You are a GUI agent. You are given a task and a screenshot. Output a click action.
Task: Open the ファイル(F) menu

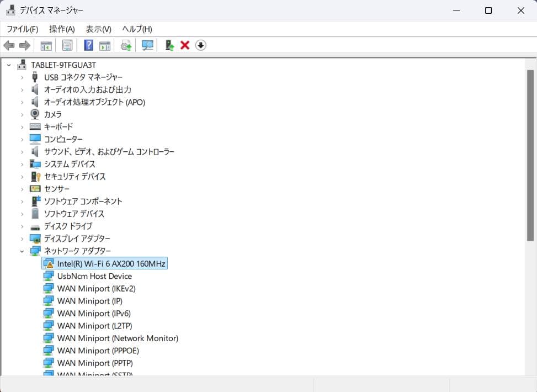click(x=22, y=29)
